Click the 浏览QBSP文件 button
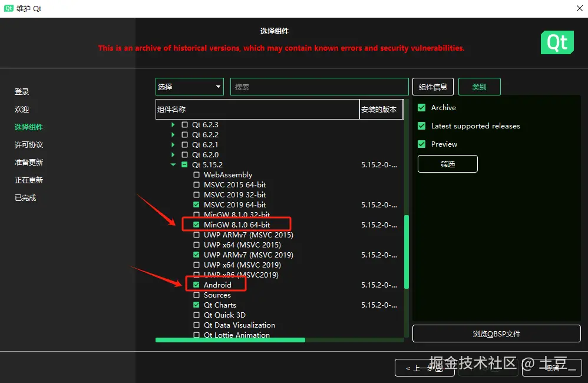The height and width of the screenshot is (383, 588). click(x=497, y=334)
